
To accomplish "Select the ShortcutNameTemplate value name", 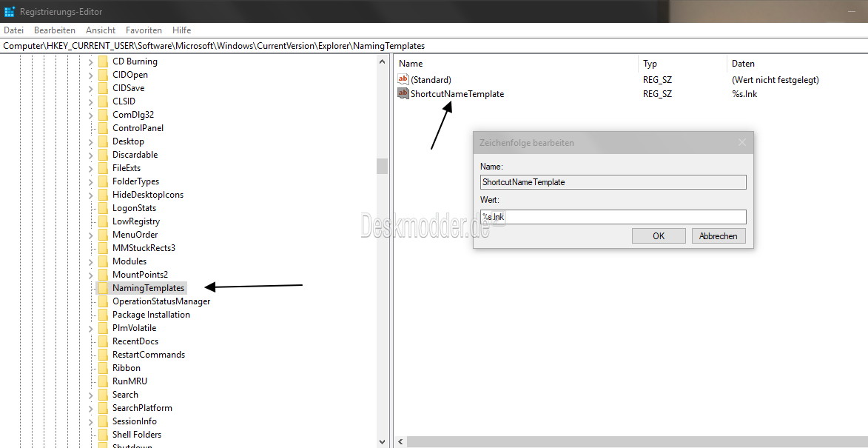I will (x=457, y=94).
